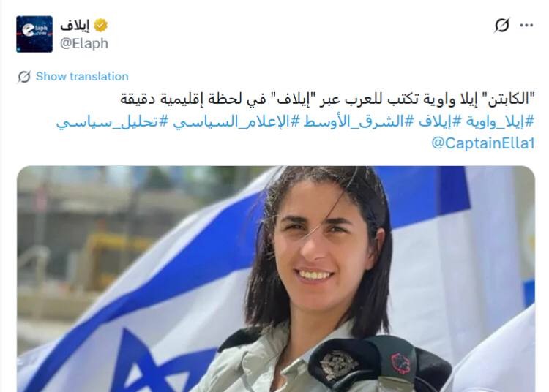Image resolution: width=549 pixels, height=392 pixels.
Task: Open the #إيلا_واوية hashtag
Action: (500, 121)
